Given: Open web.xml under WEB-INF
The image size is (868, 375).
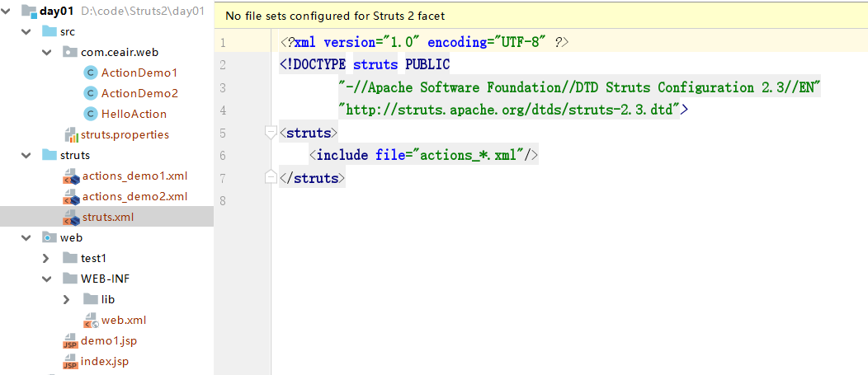Looking at the screenshot, I should (124, 320).
